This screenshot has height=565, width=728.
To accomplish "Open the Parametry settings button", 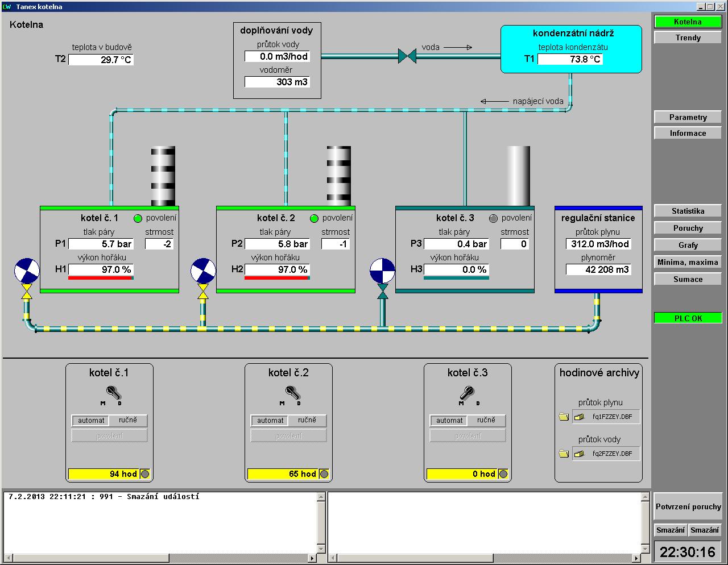I will 688,117.
